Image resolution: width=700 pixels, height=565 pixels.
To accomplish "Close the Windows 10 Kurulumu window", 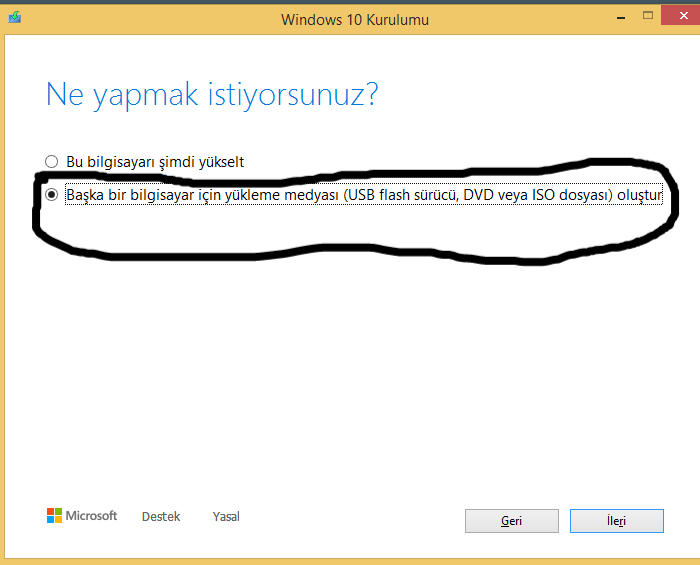I will [x=683, y=16].
